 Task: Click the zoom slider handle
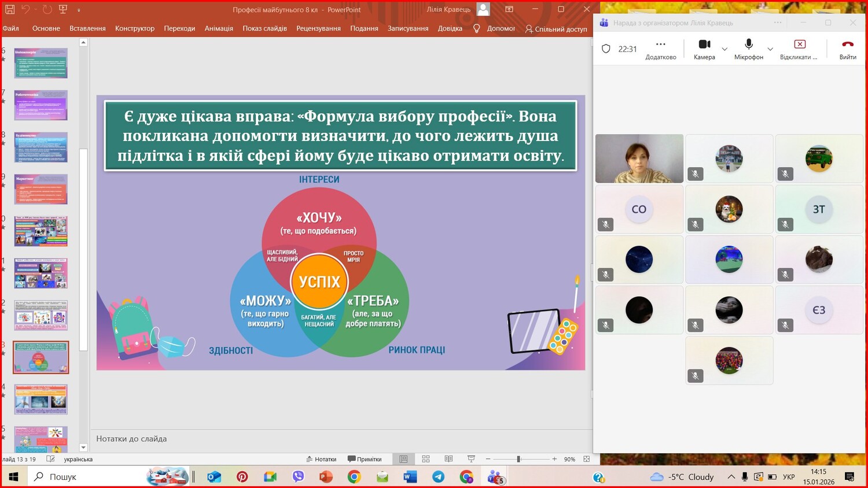(x=518, y=459)
